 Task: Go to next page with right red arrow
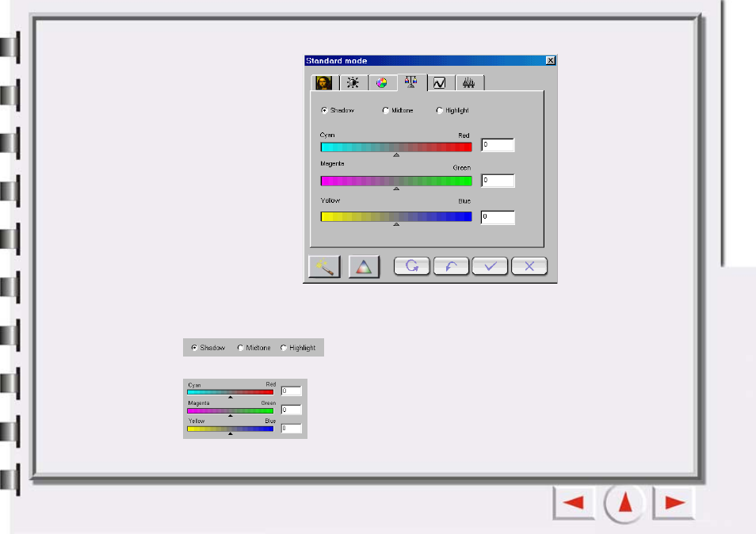pos(674,502)
